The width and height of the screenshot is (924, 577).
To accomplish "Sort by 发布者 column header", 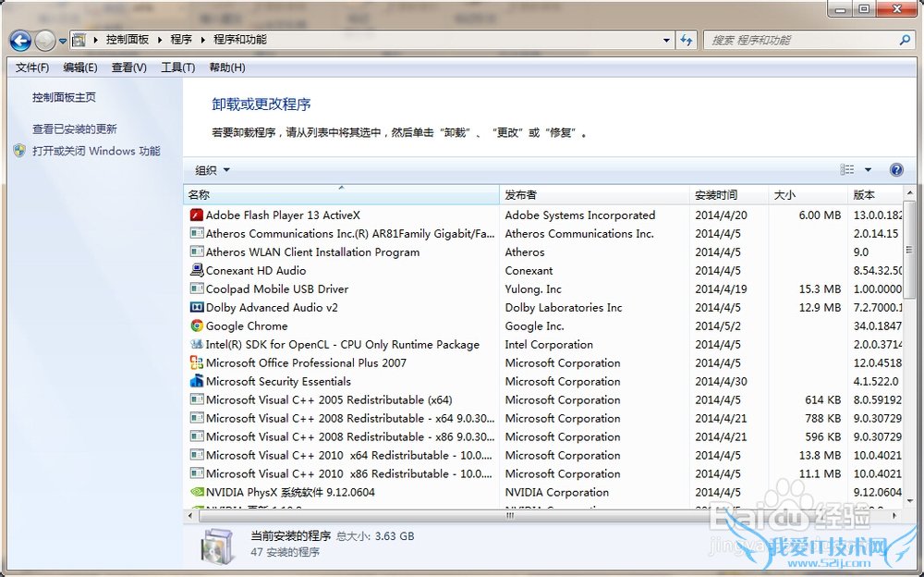I will click(594, 195).
